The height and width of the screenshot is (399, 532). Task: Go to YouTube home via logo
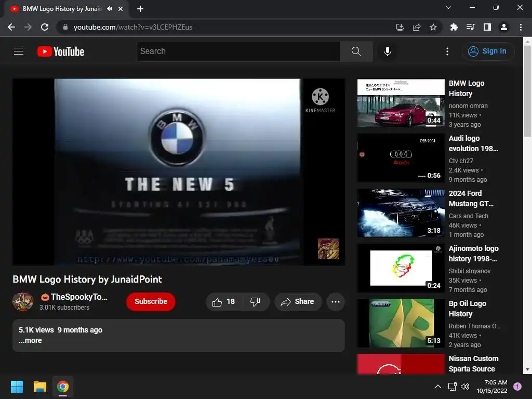61,51
